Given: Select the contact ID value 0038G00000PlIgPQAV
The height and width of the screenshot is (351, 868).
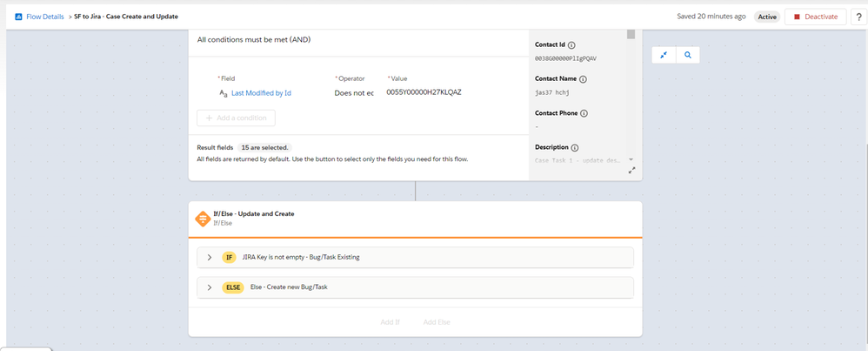Looking at the screenshot, I should point(565,58).
